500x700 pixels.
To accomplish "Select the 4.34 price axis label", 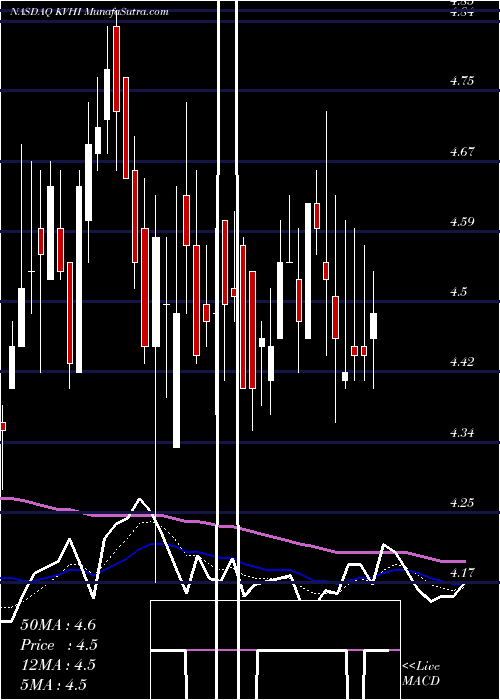I will (x=462, y=432).
